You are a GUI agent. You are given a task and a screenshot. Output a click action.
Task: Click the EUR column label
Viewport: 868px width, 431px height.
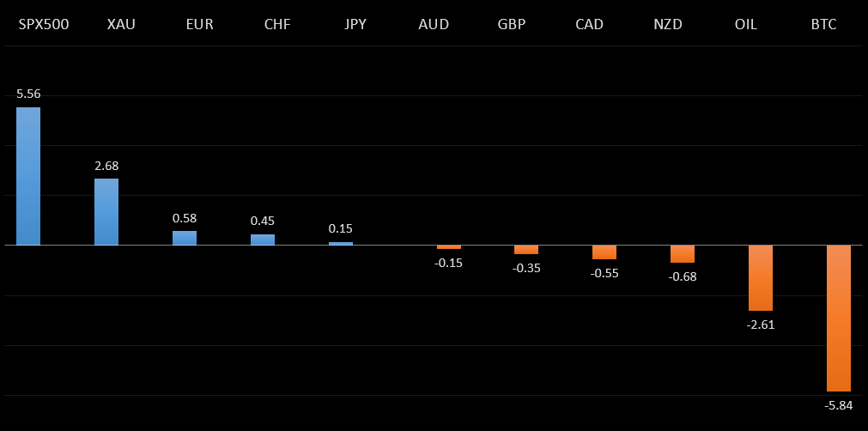(x=199, y=24)
